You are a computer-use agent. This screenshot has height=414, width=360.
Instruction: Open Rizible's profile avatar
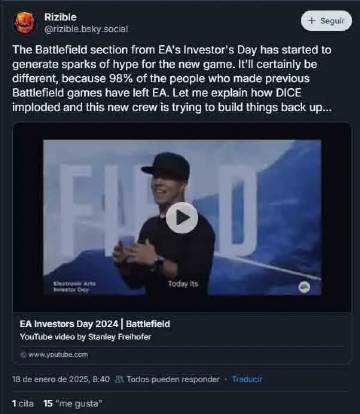pos(25,23)
